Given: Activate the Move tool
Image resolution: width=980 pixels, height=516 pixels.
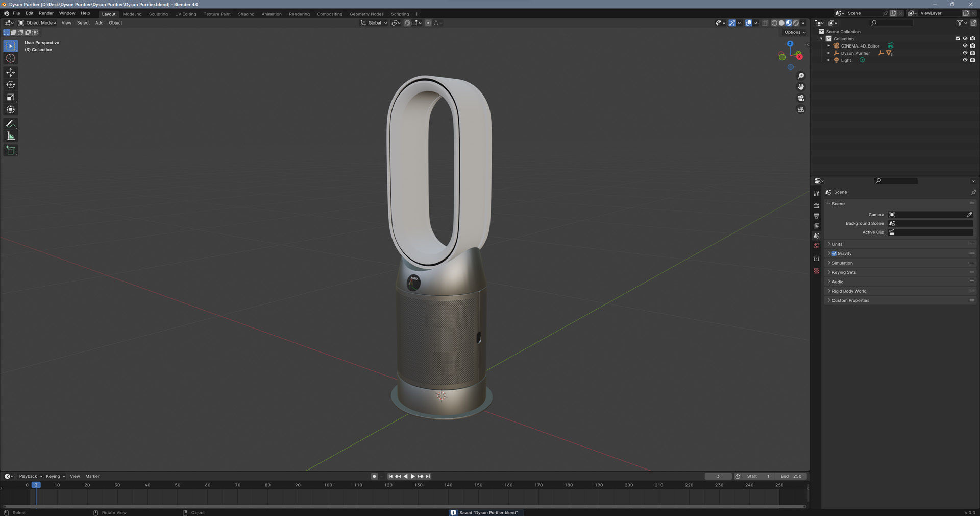Looking at the screenshot, I should (x=11, y=73).
